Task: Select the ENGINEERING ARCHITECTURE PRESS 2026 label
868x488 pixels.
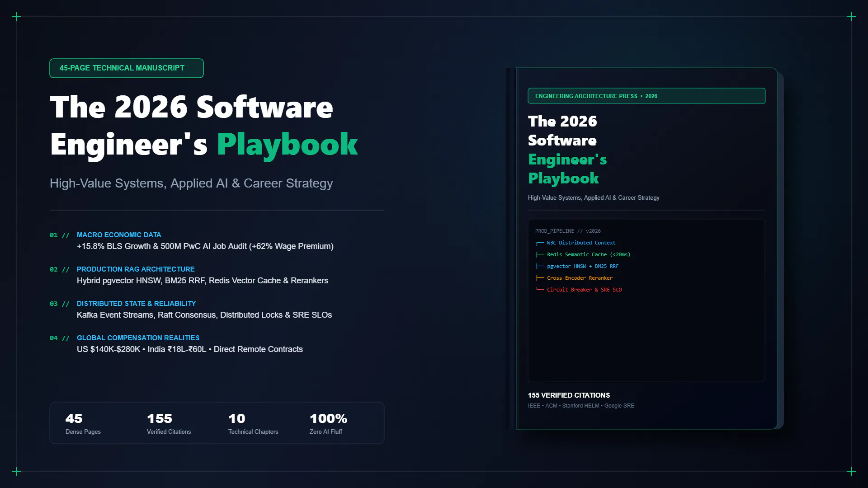Action: tap(646, 96)
